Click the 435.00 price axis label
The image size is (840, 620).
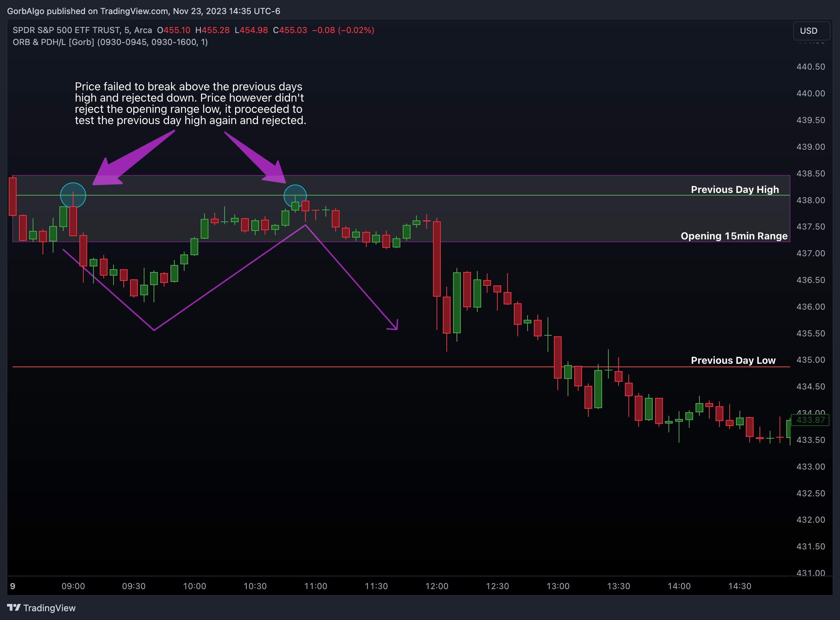click(x=810, y=360)
